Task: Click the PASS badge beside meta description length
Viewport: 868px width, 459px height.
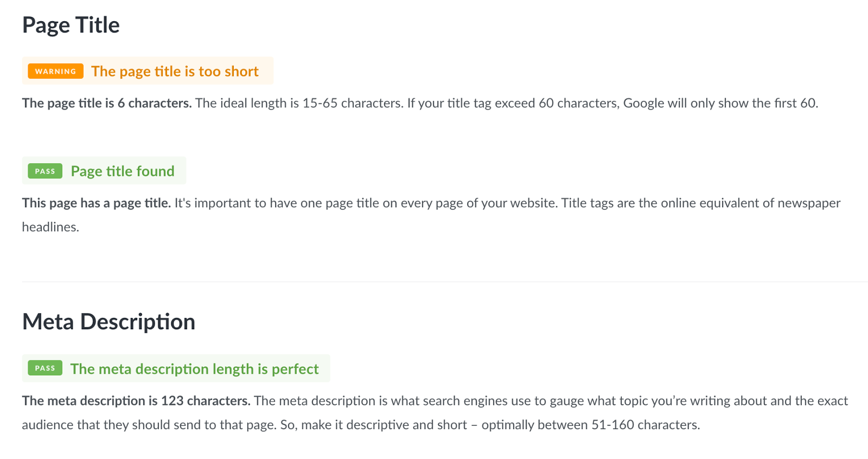Action: (45, 368)
